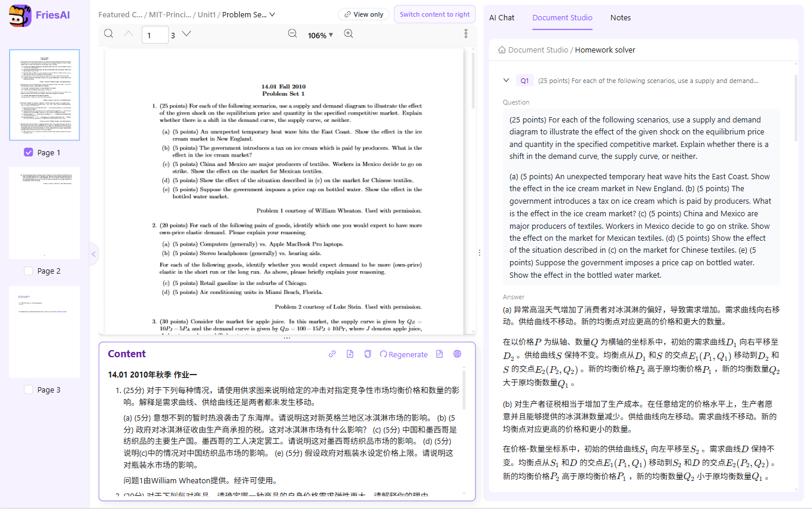Click the globe translate icon

pos(457,354)
